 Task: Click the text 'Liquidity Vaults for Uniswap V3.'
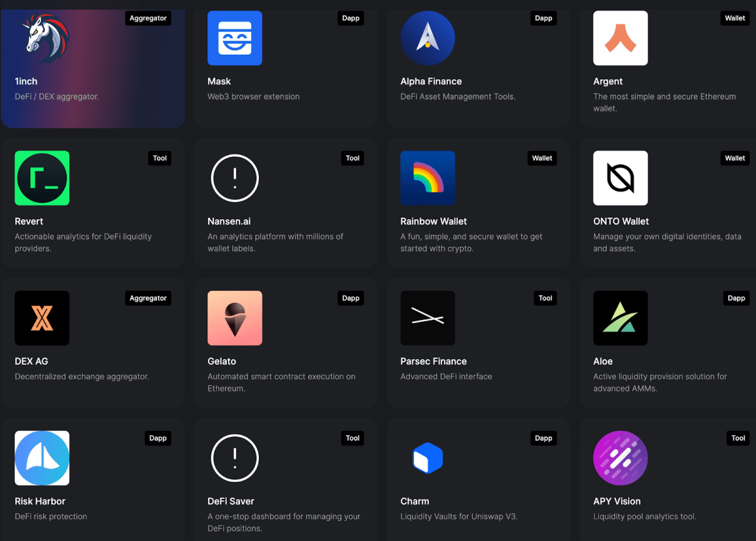(x=459, y=516)
